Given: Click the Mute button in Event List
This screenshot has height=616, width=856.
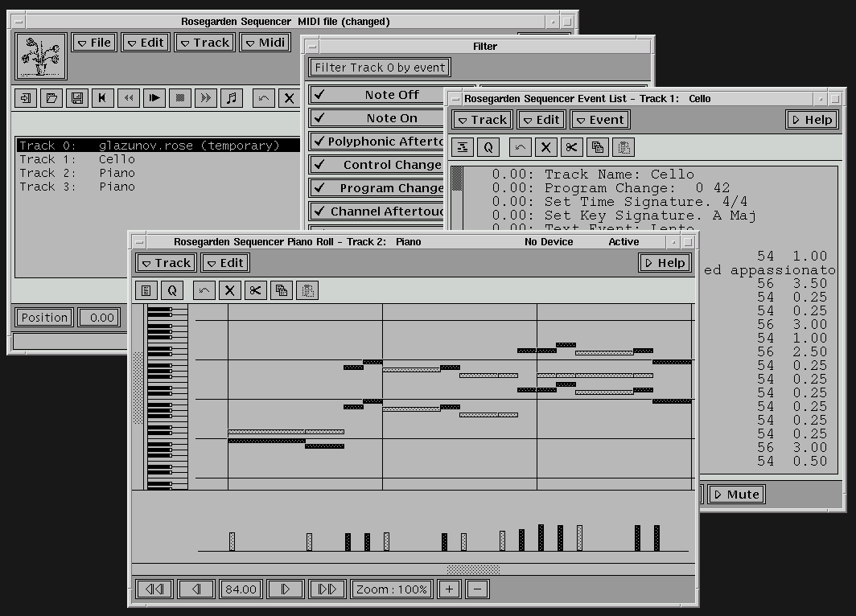Looking at the screenshot, I should [736, 495].
